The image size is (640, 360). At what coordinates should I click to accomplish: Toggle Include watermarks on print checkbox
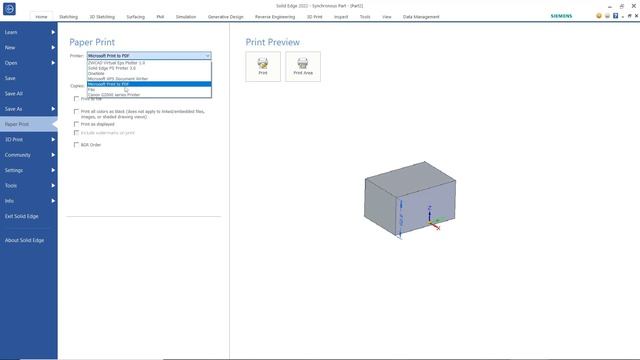click(x=76, y=133)
